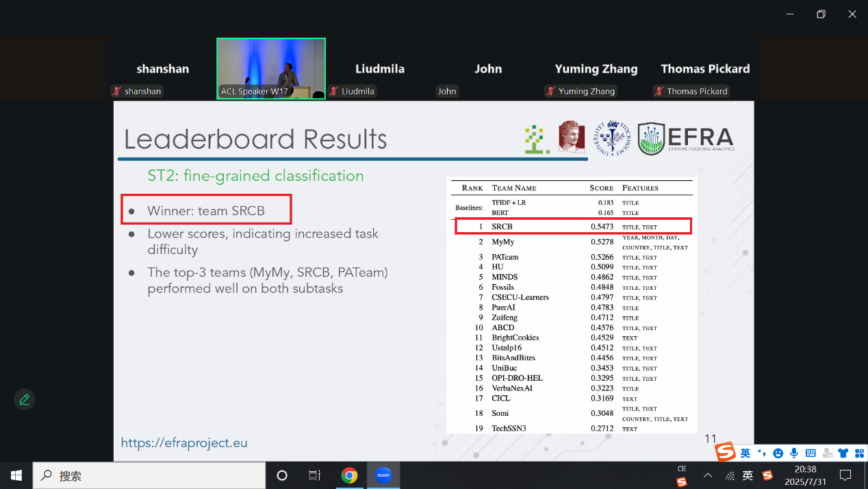This screenshot has height=489, width=868.
Task: Start Sogou voice input microphone
Action: [794, 453]
